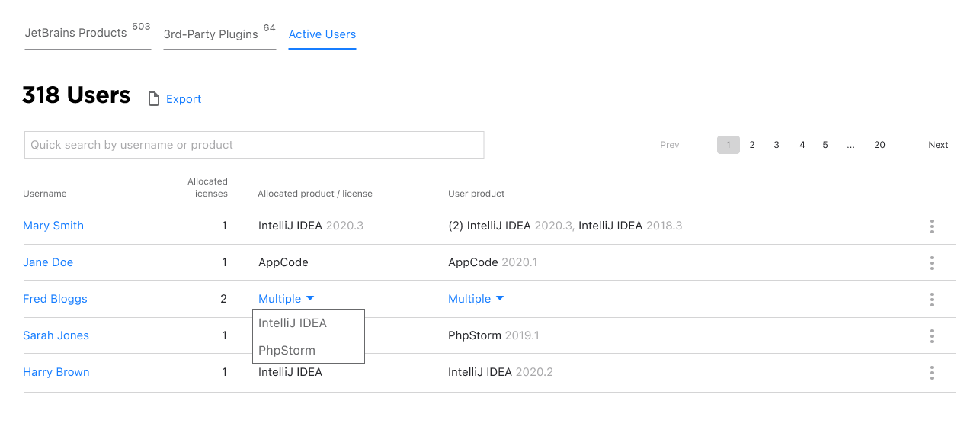Open Fred Bloggs' user profile

(x=55, y=299)
